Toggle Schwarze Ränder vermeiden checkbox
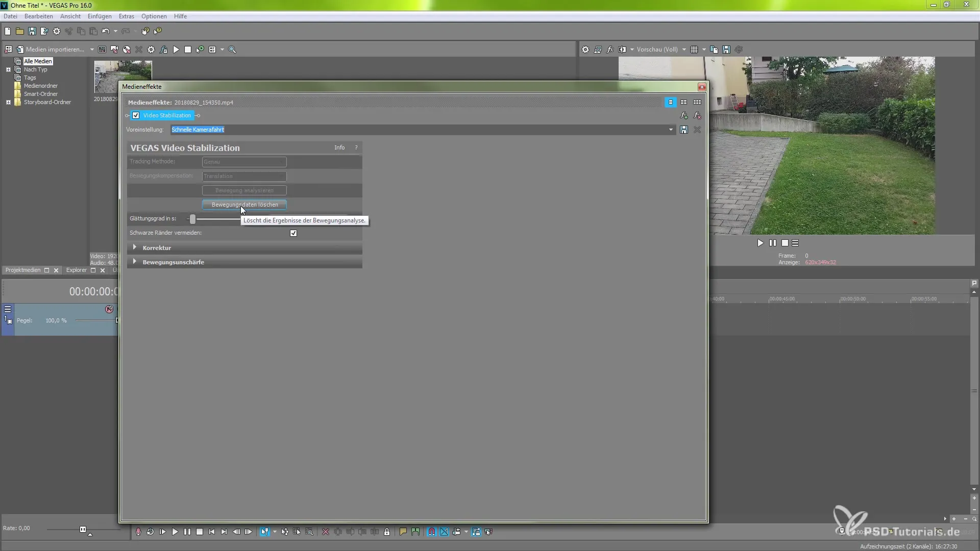 coord(293,233)
